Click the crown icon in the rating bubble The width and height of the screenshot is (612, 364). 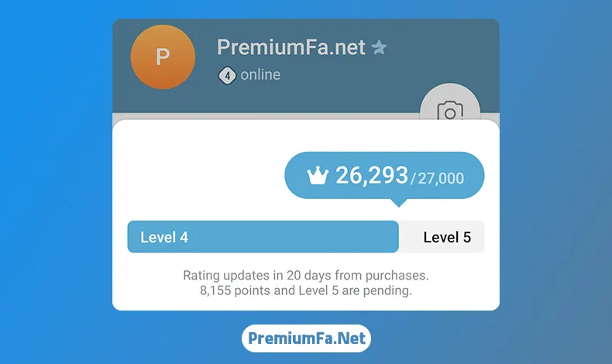tap(318, 175)
